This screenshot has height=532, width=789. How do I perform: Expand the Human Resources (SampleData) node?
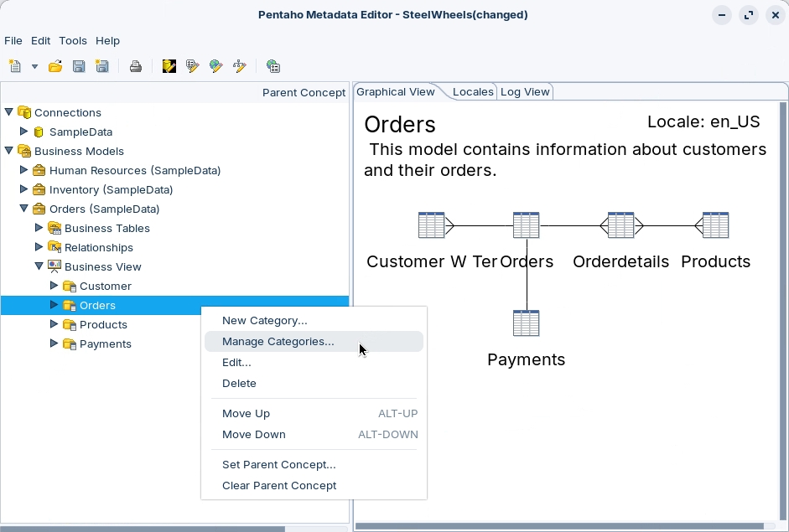(x=24, y=170)
